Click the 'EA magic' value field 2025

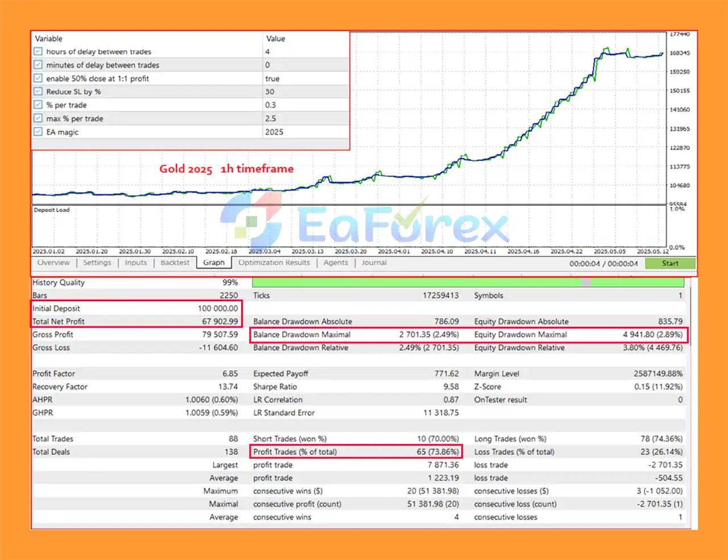pyautogui.click(x=274, y=132)
